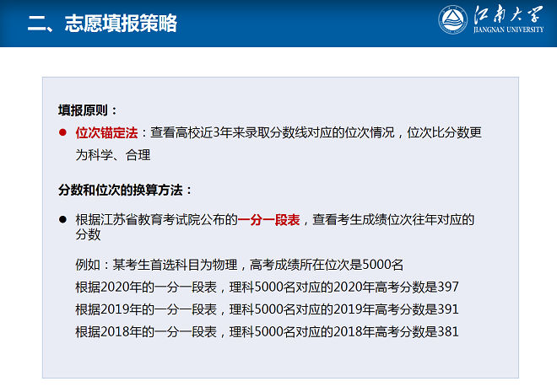
Task: Click the Jiangnan University circular emblem
Action: [453, 20]
